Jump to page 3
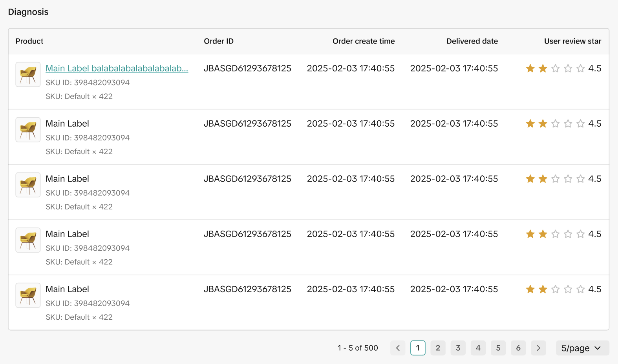The width and height of the screenshot is (618, 364). pos(458,348)
